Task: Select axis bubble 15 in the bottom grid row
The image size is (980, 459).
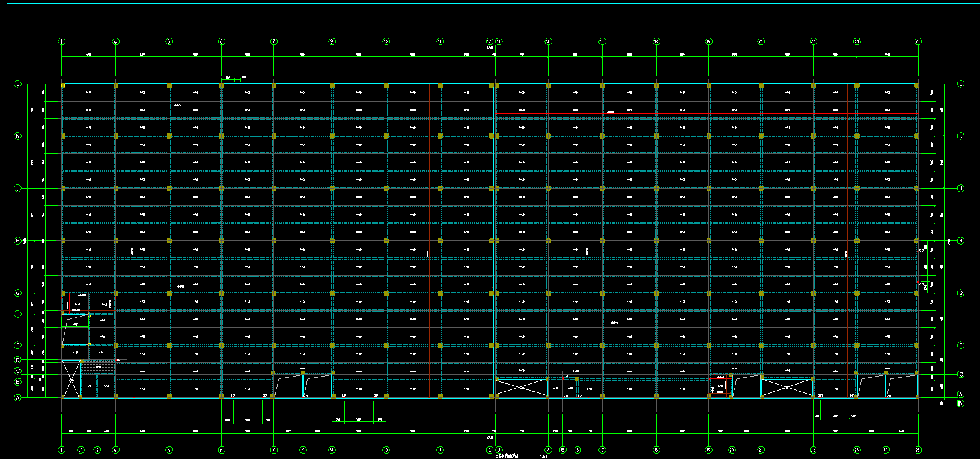Action: tap(563, 450)
